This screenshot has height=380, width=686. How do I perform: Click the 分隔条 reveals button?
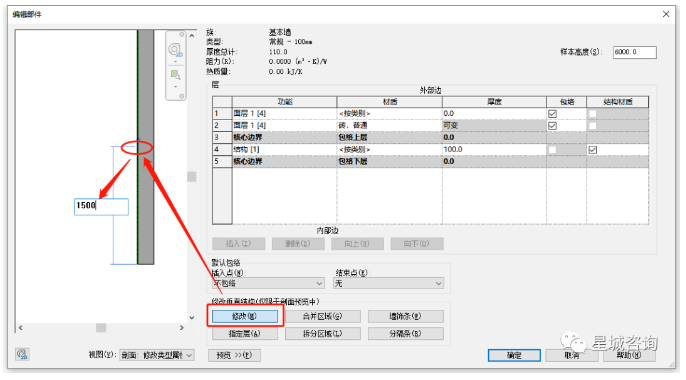pyautogui.click(x=406, y=334)
